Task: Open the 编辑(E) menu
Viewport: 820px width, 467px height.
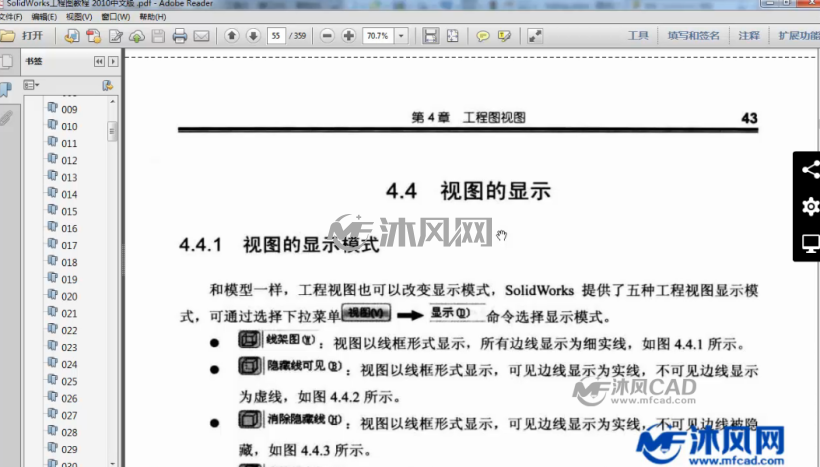Action: pyautogui.click(x=44, y=17)
